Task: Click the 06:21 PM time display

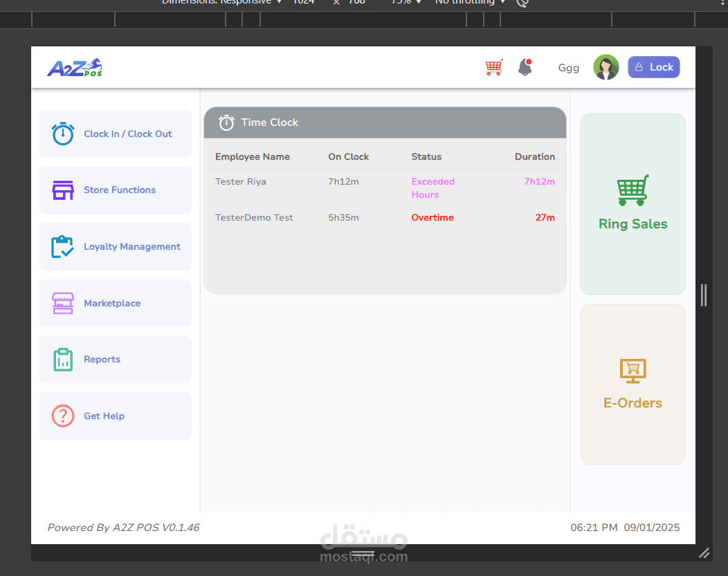Action: 594,528
